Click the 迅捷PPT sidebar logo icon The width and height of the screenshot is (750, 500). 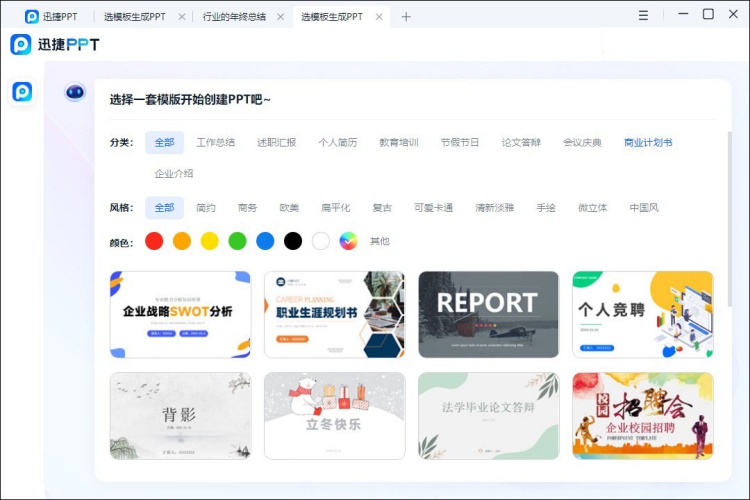(x=22, y=91)
